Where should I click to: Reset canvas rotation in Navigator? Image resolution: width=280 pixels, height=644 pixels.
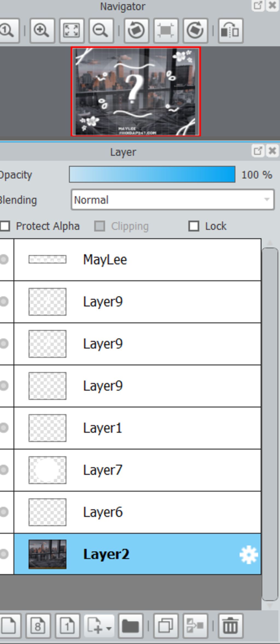[166, 30]
